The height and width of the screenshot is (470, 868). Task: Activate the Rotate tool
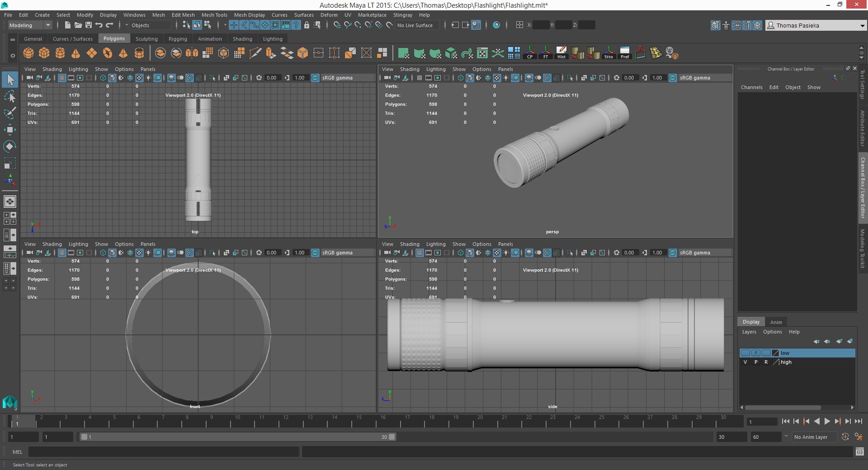click(x=9, y=146)
